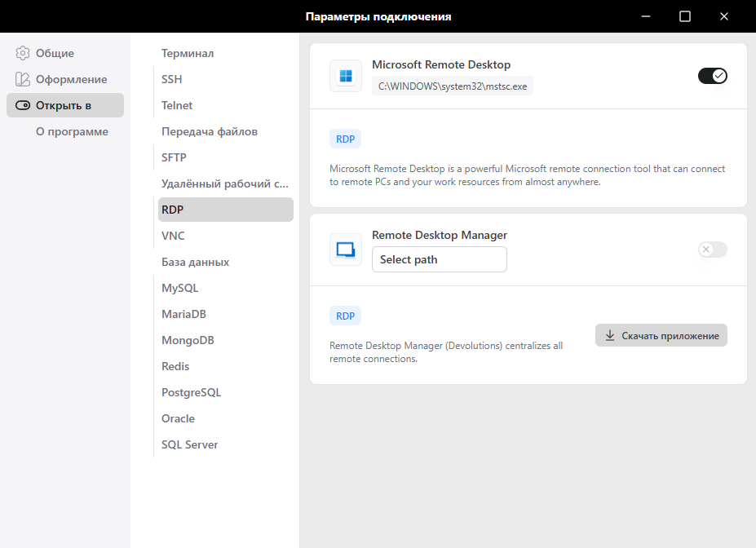The width and height of the screenshot is (756, 548).
Task: Choose MySQL in the protocol list
Action: (x=226, y=288)
